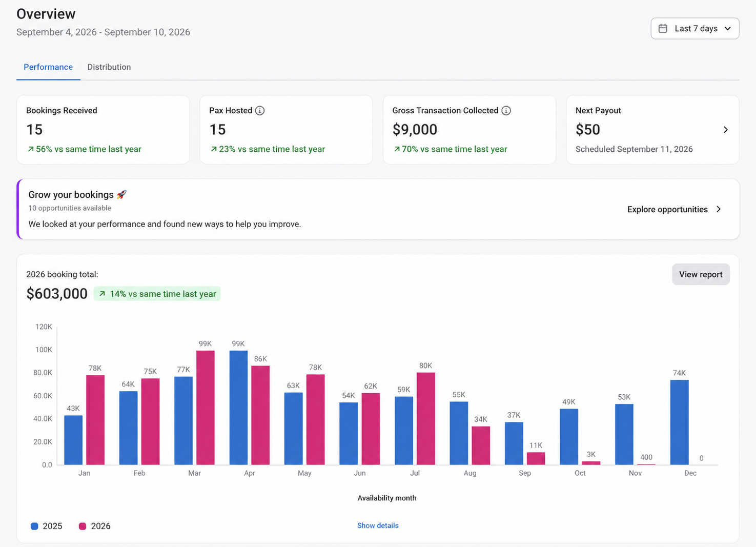Click the chevron arrow on Next Payout card
Screen dimensions: 756x547
point(725,130)
